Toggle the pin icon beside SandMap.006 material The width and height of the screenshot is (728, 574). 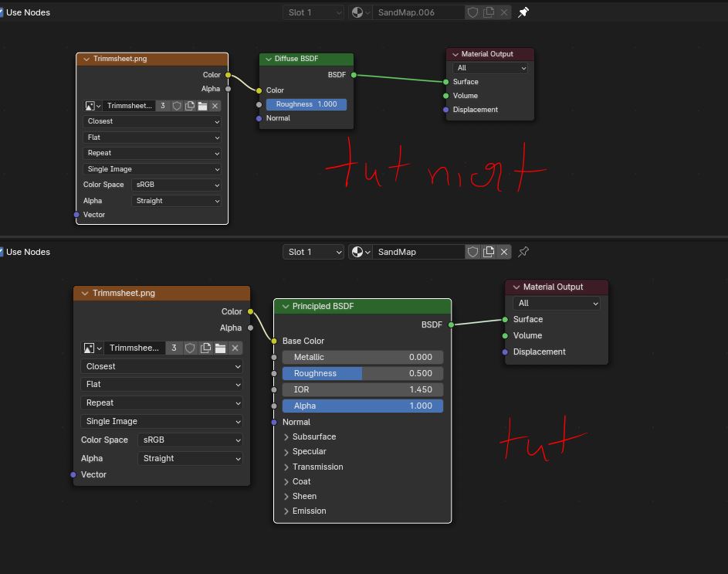coord(523,12)
